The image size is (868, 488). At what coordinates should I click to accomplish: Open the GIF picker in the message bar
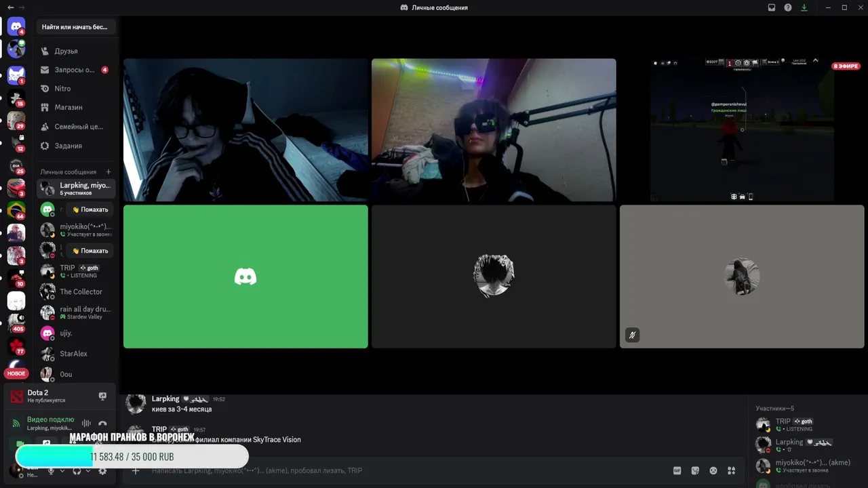click(677, 470)
